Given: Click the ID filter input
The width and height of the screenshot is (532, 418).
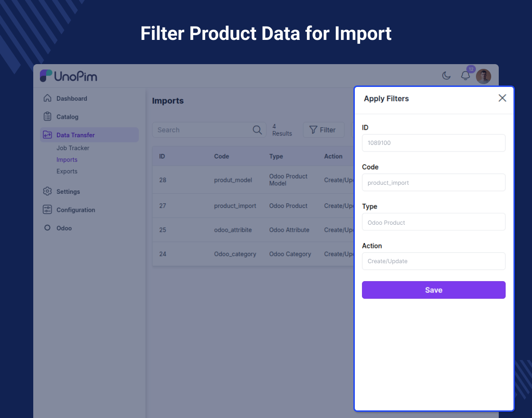Looking at the screenshot, I should coord(434,143).
